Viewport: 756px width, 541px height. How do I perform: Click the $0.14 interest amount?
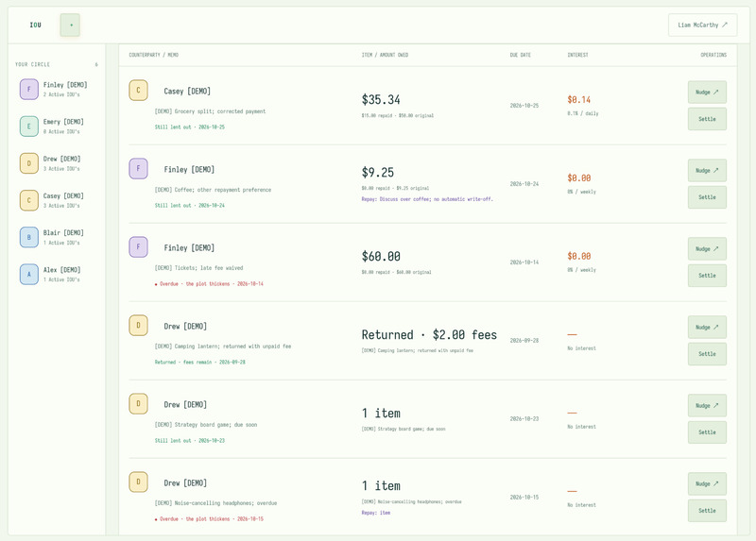click(x=579, y=100)
